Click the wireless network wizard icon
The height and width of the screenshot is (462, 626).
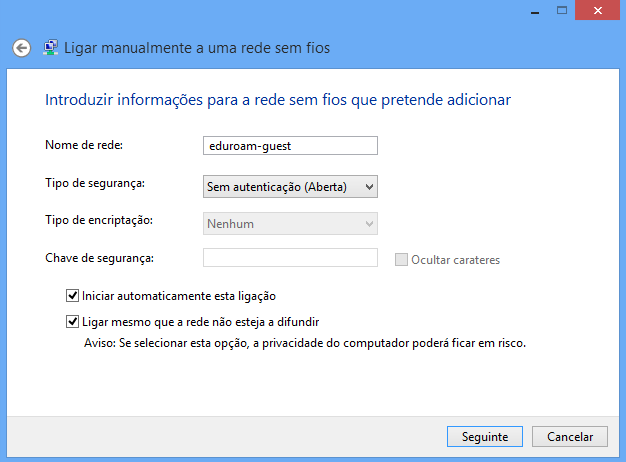[x=51, y=48]
